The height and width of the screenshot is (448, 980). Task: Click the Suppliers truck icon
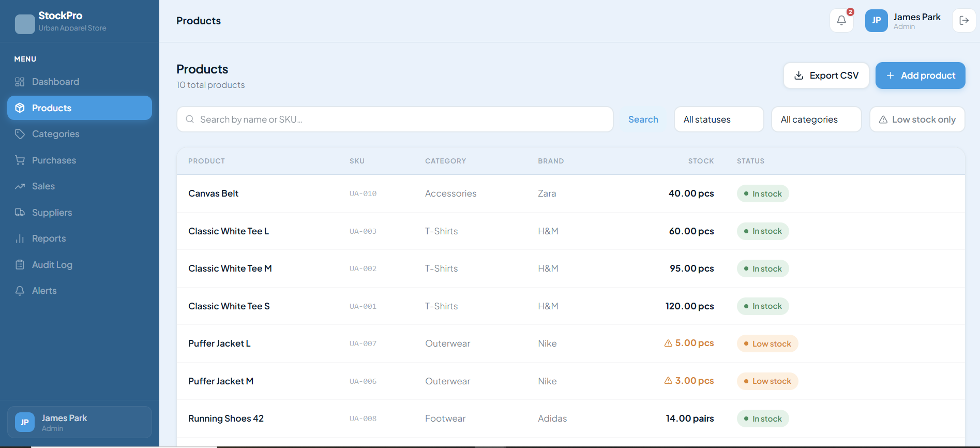pyautogui.click(x=20, y=213)
